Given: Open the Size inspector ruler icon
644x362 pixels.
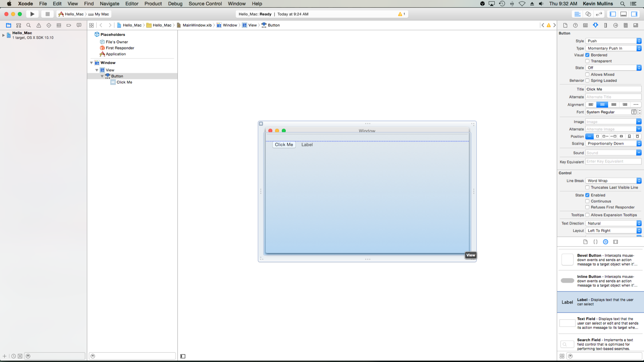Looking at the screenshot, I should pos(605,25).
